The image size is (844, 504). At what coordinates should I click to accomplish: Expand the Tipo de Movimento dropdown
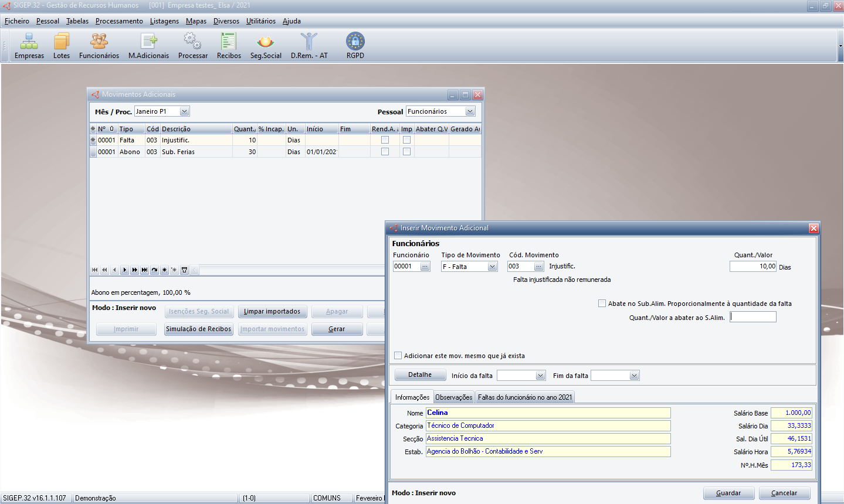click(492, 267)
